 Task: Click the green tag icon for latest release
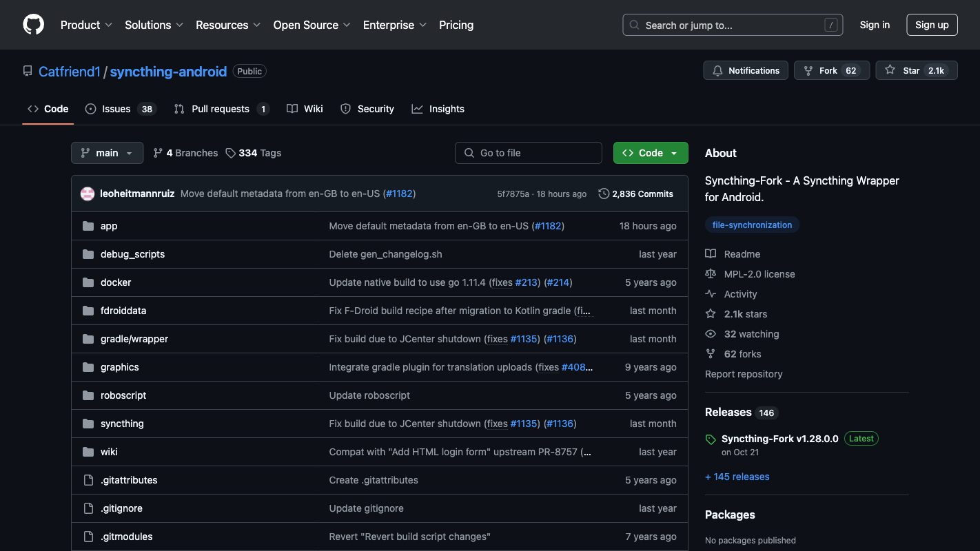click(x=711, y=439)
